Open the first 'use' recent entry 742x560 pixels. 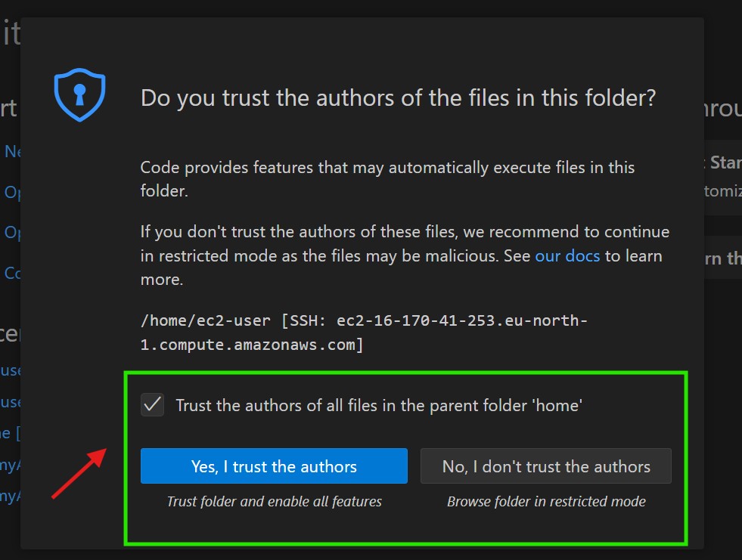[11, 370]
